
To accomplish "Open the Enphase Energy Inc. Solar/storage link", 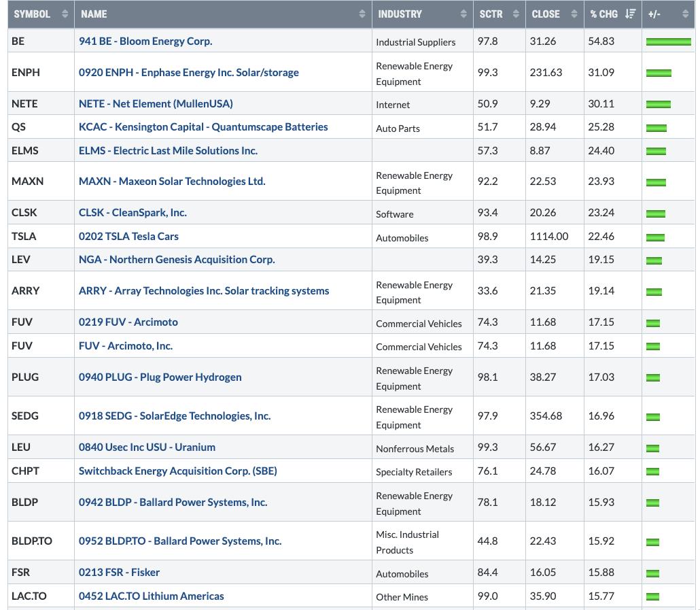I will (x=188, y=72).
